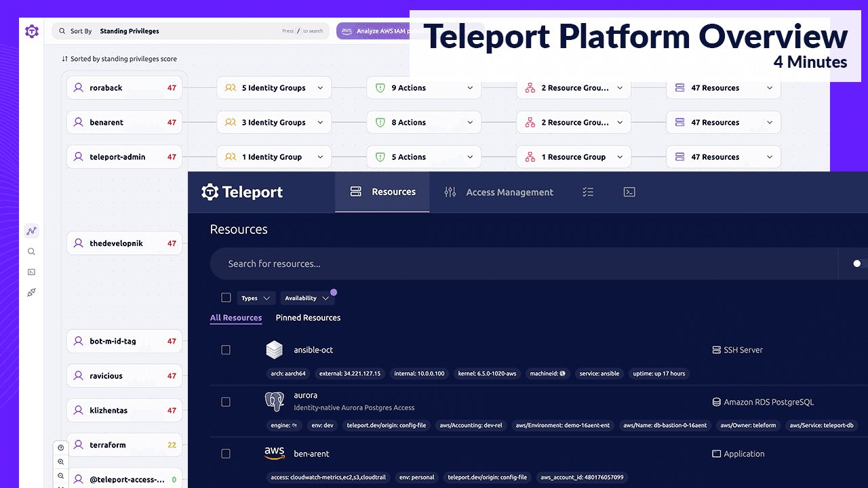Switch to the Access Management tab
Image resolution: width=868 pixels, height=488 pixels.
509,192
